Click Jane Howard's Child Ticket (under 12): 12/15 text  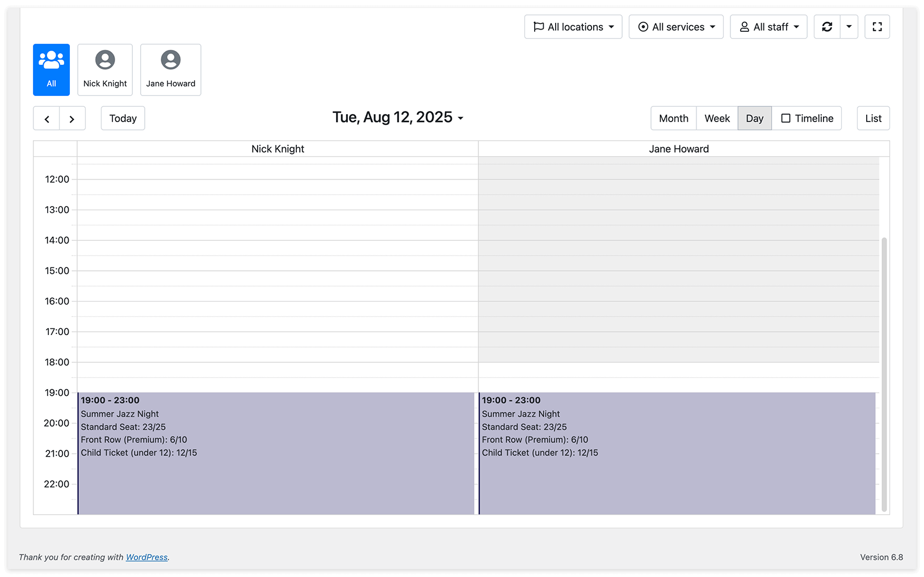click(540, 453)
